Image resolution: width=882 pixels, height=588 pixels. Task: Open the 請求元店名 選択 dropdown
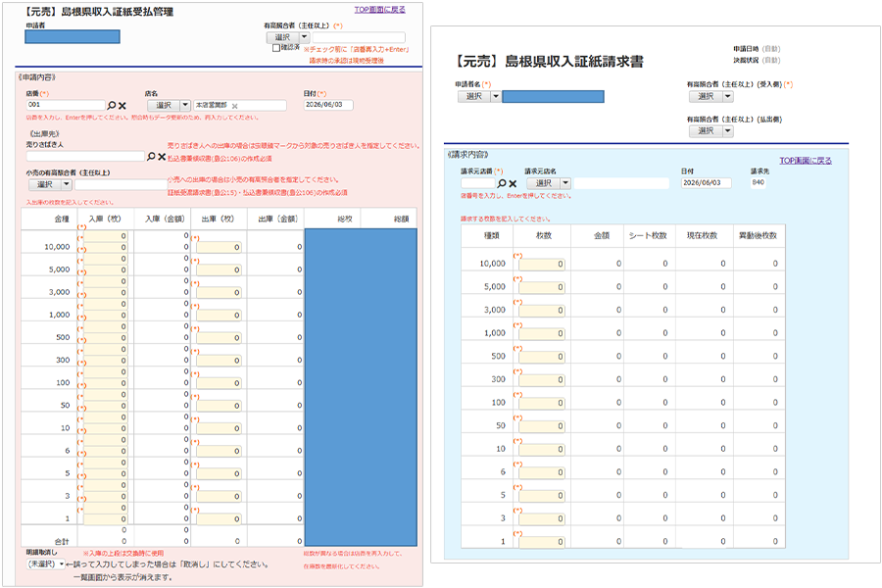click(549, 183)
